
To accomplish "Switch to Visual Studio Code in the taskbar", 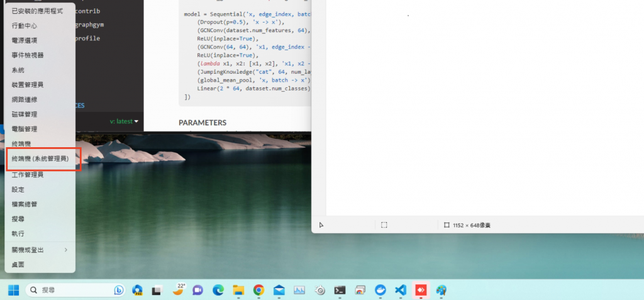I will (401, 291).
